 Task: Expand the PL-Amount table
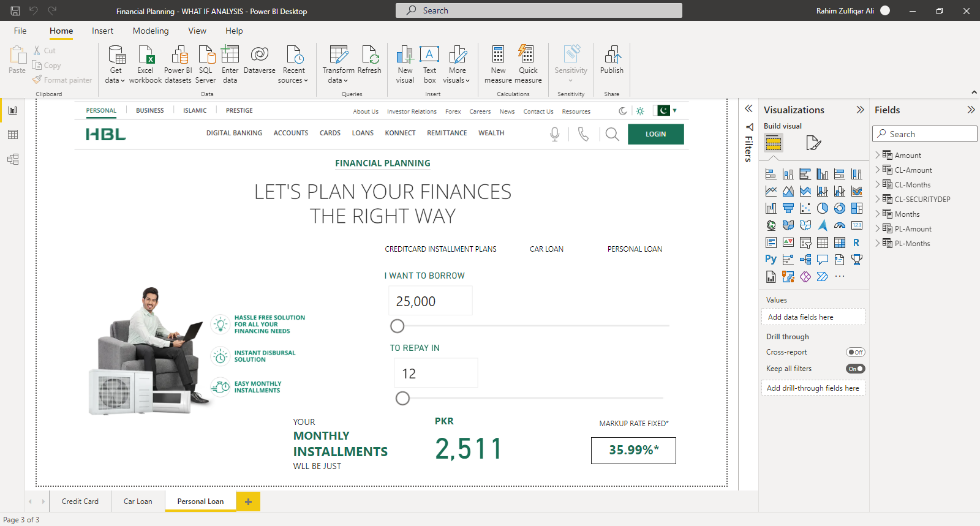pos(878,228)
